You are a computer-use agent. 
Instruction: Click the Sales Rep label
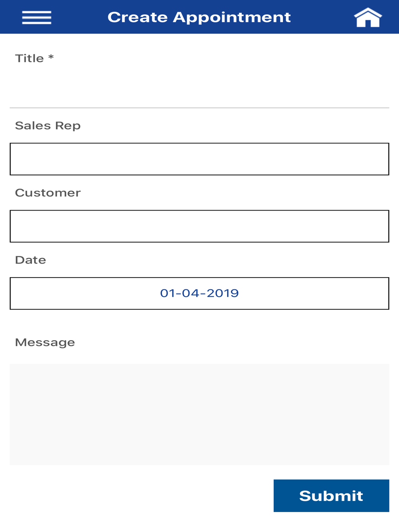click(48, 126)
